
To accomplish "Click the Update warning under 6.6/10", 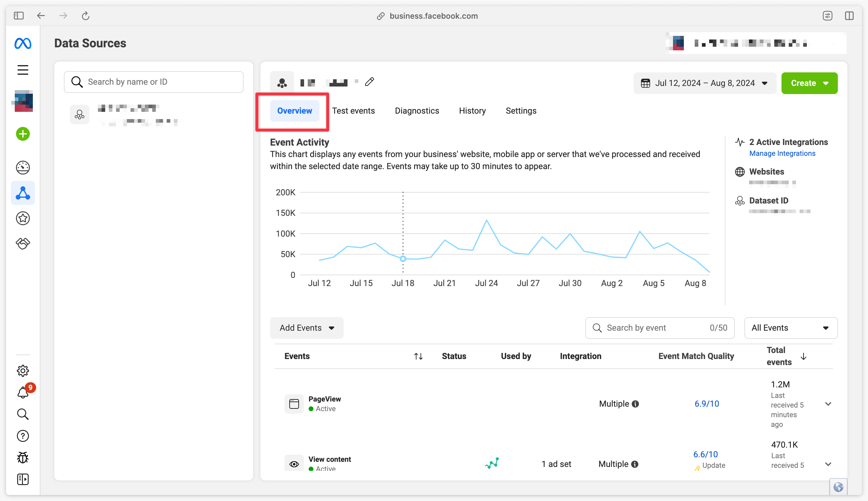I will [x=709, y=465].
